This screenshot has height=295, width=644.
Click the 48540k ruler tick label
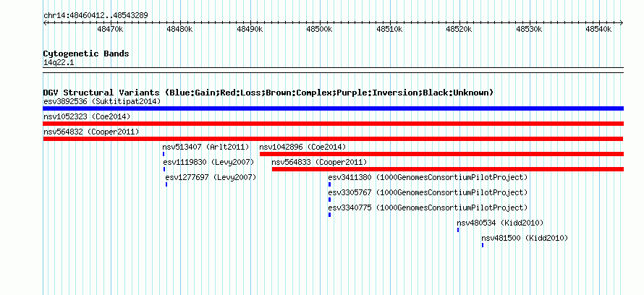coord(598,30)
